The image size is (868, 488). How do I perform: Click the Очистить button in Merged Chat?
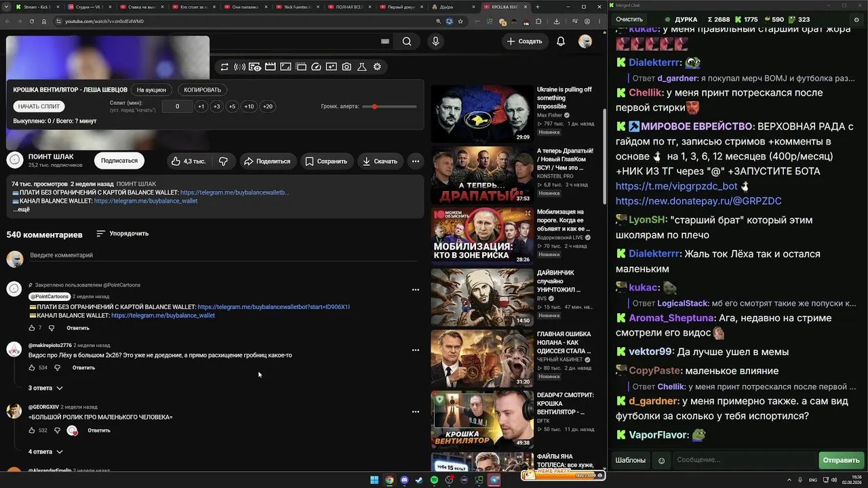(x=629, y=20)
